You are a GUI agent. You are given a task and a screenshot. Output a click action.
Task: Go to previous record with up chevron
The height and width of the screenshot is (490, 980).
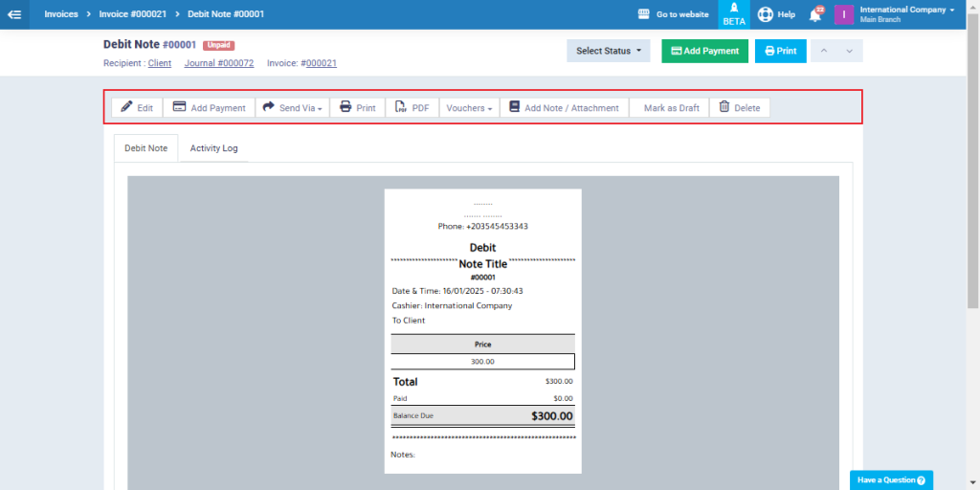click(x=823, y=51)
